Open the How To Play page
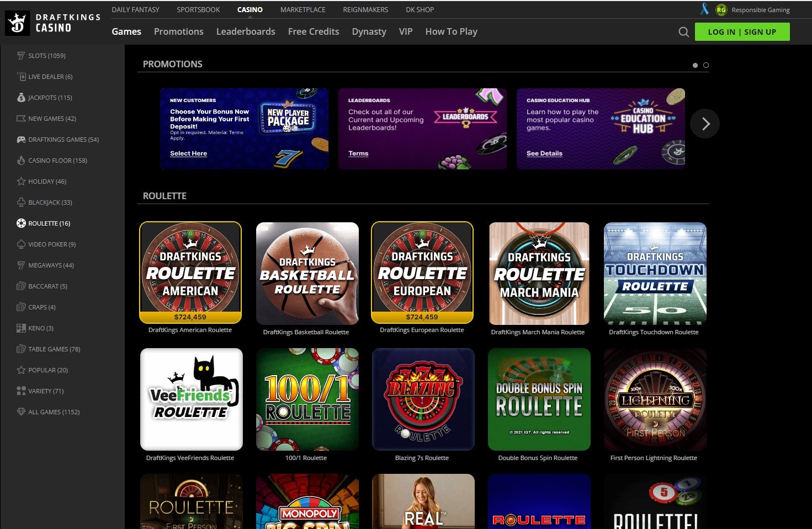812x529 pixels. (452, 31)
